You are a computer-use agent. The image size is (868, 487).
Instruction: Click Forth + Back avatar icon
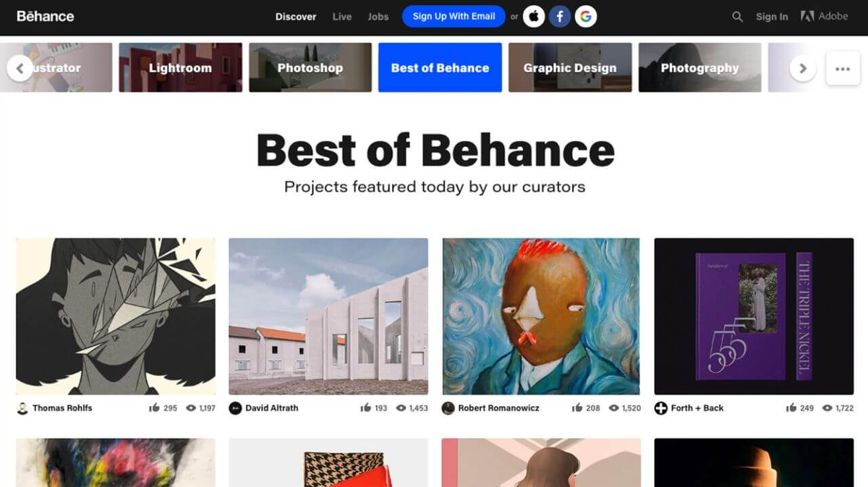[x=660, y=408]
